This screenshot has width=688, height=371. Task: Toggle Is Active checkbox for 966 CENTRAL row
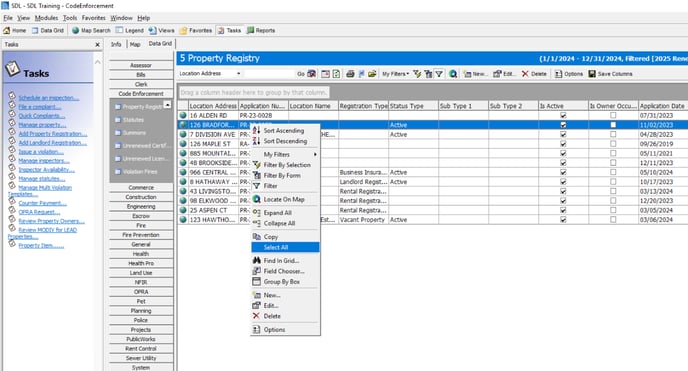point(563,172)
